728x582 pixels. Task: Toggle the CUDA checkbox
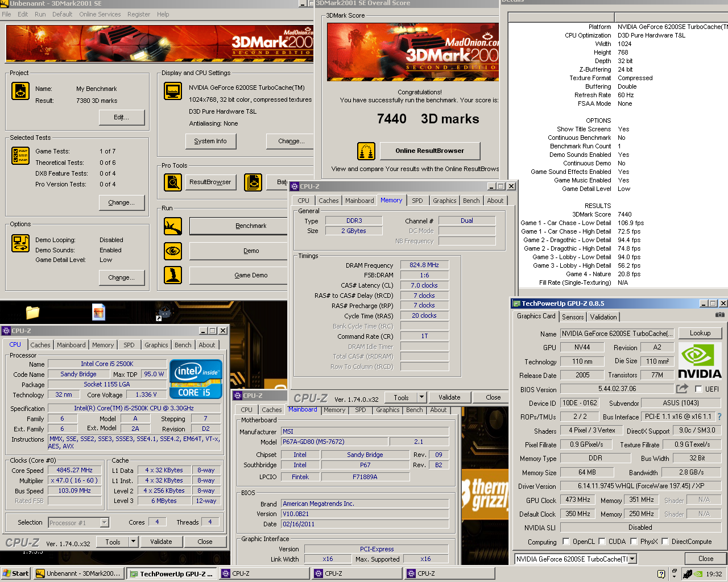click(x=602, y=541)
